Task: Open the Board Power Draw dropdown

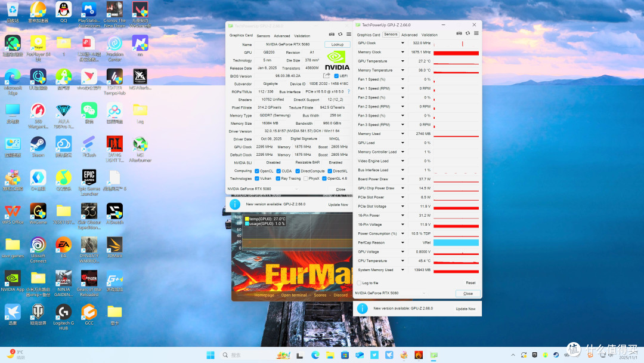Action: tap(402, 179)
